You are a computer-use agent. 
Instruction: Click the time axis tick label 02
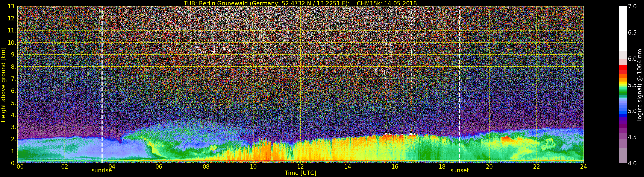click(x=65, y=166)
